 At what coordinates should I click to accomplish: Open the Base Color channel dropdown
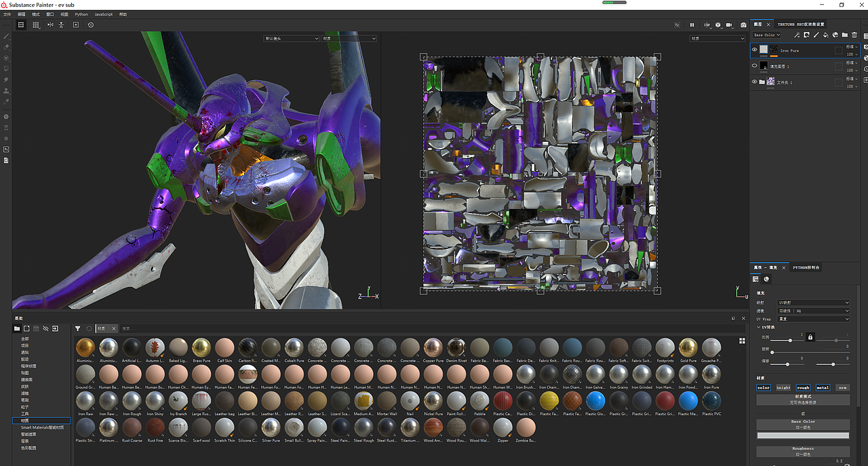coord(766,35)
